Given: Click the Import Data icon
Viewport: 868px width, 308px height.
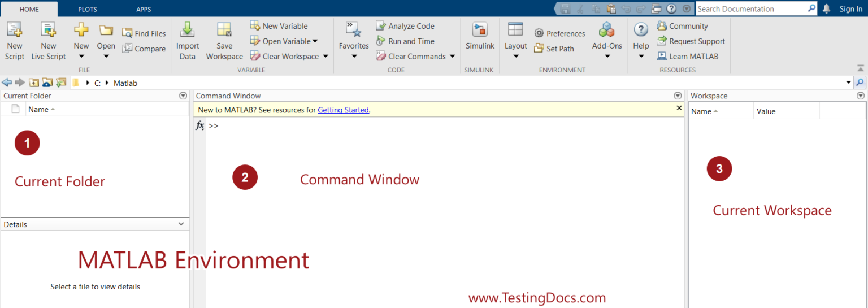Looking at the screenshot, I should click(187, 31).
